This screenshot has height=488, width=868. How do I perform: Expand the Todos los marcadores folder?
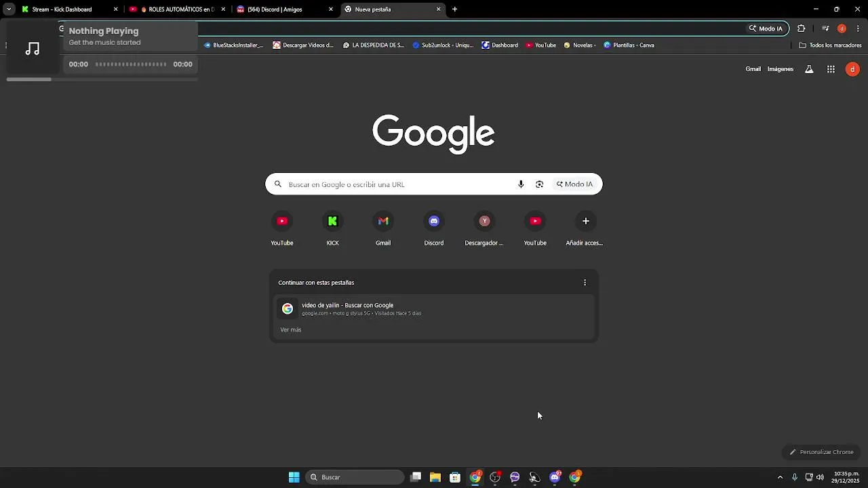(x=830, y=45)
